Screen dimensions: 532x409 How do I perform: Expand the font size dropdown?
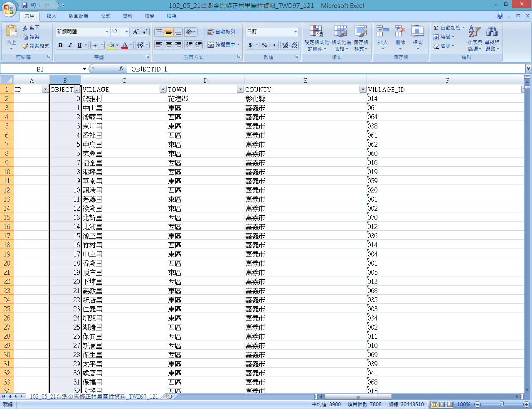127,32
